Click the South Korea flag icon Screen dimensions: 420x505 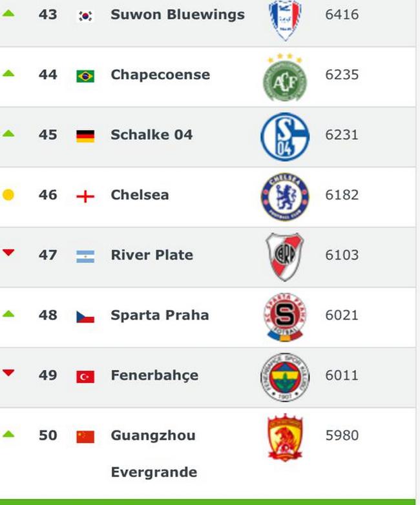[85, 15]
